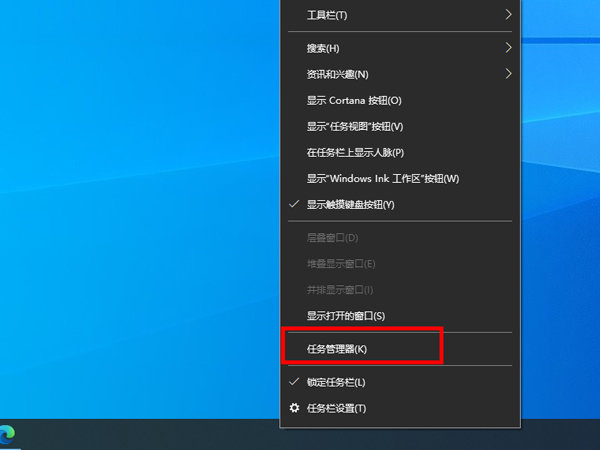Uncheck 显示触摸键盘按钮(Y) option
600x450 pixels.
coord(350,204)
